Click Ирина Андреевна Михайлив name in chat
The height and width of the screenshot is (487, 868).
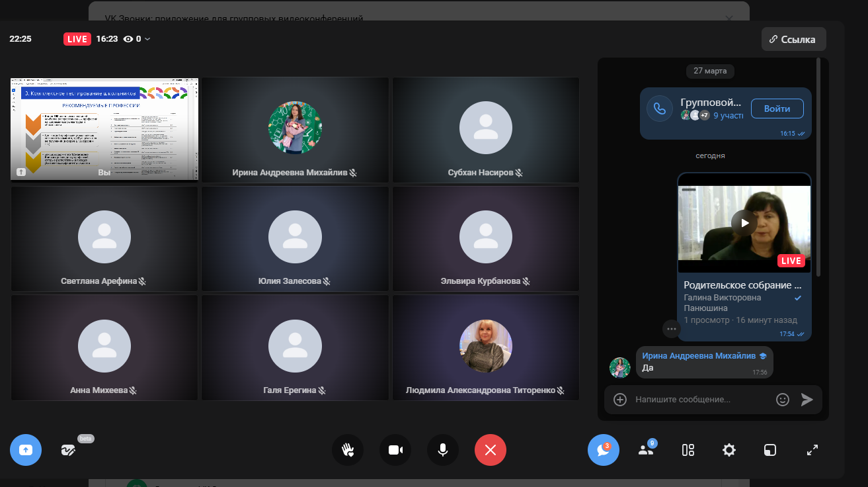(x=699, y=356)
